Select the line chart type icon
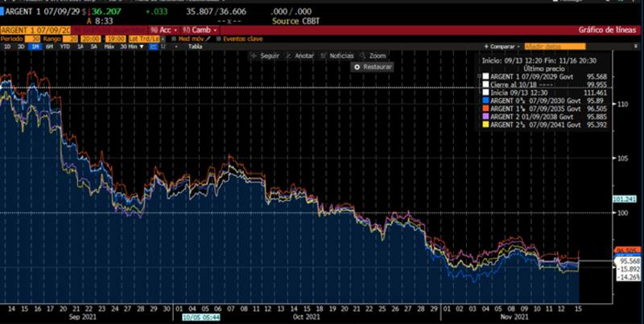This screenshot has width=644, height=324. (x=153, y=47)
